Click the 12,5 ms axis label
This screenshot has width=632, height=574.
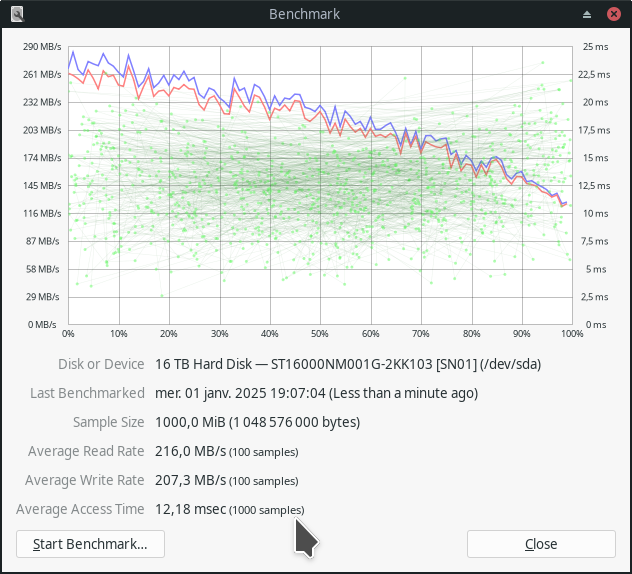tap(594, 186)
